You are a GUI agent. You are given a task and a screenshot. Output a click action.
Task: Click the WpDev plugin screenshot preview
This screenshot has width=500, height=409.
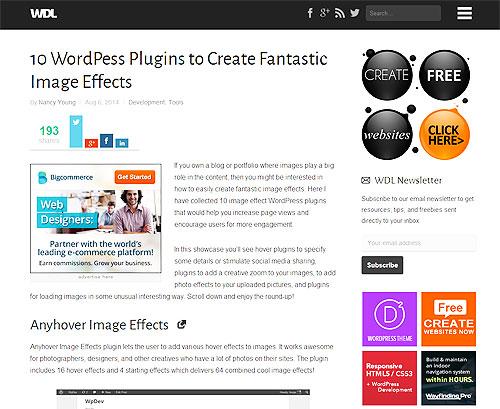tap(183, 399)
